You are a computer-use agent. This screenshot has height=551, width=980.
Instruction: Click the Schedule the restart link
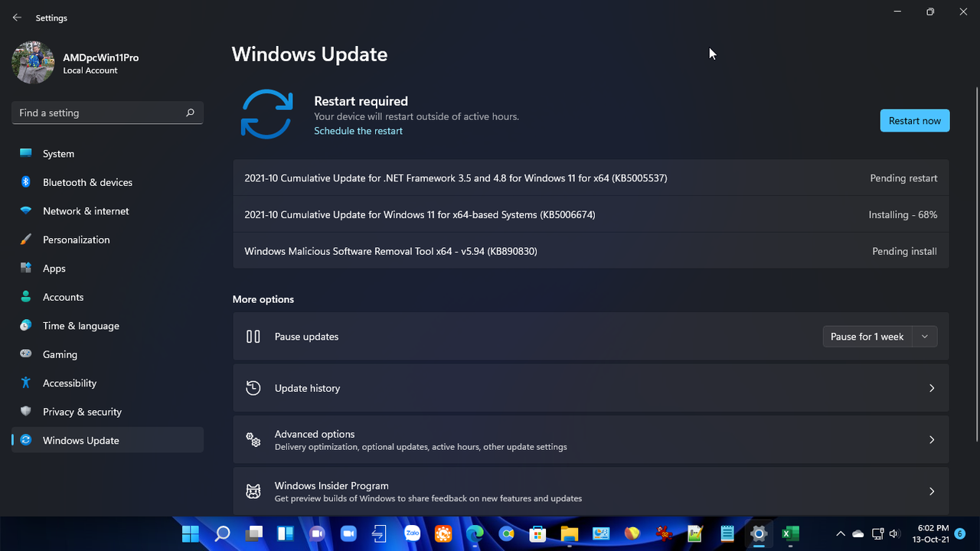[x=358, y=131]
